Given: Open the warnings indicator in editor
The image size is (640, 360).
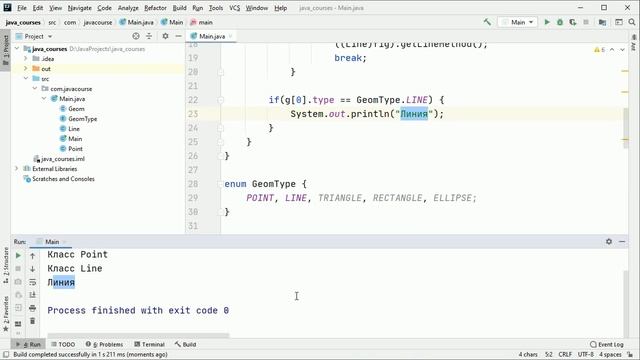Looking at the screenshot, I should coord(600,50).
